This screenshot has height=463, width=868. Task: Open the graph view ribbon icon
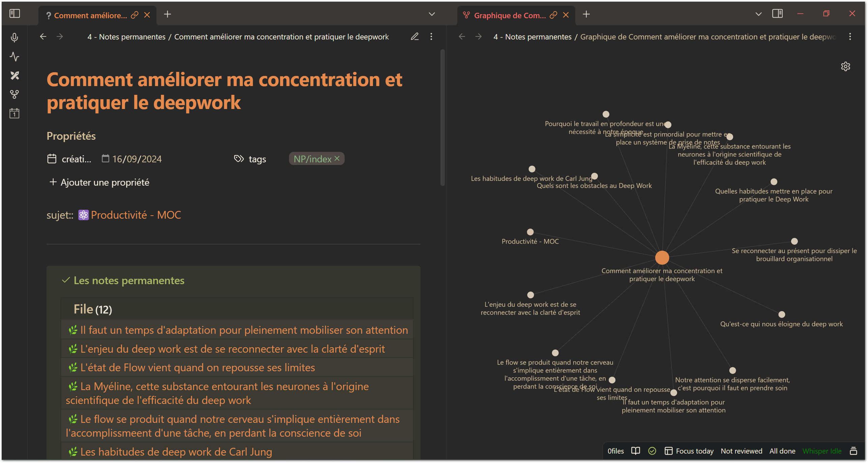tap(14, 94)
